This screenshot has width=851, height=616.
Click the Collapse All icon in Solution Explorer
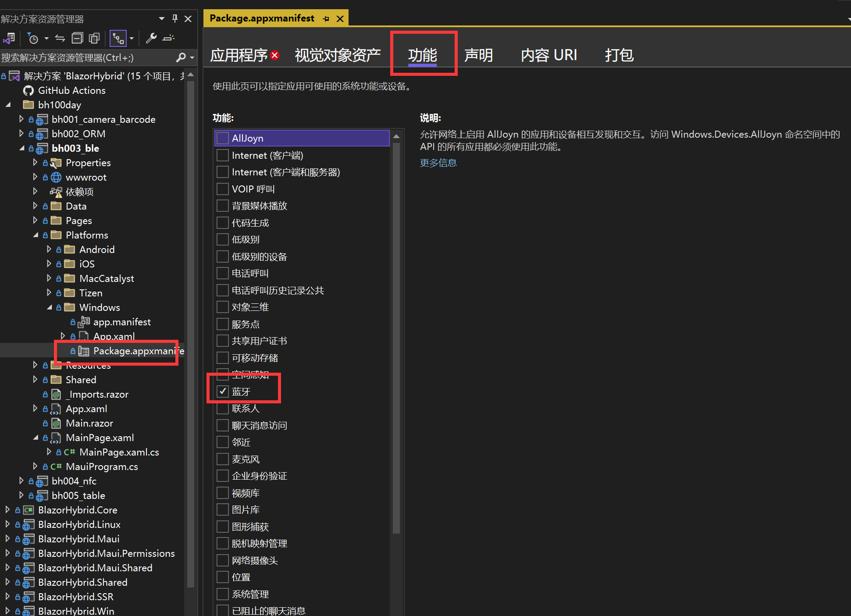point(77,39)
